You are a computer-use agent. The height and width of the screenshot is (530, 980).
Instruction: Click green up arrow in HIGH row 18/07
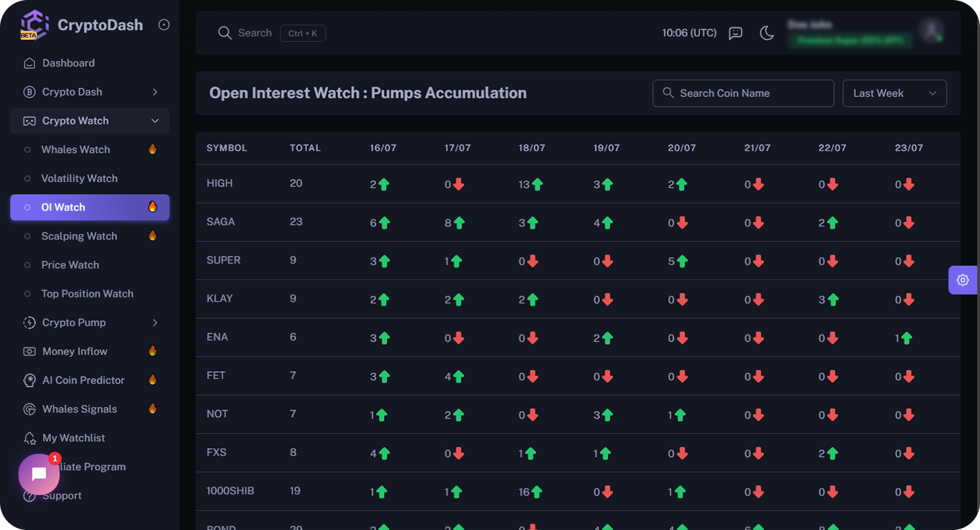pyautogui.click(x=537, y=184)
